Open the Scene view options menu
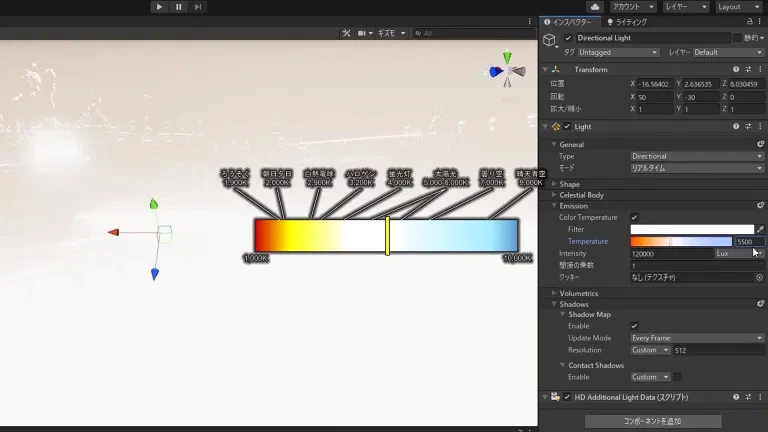The width and height of the screenshot is (768, 432). (529, 22)
